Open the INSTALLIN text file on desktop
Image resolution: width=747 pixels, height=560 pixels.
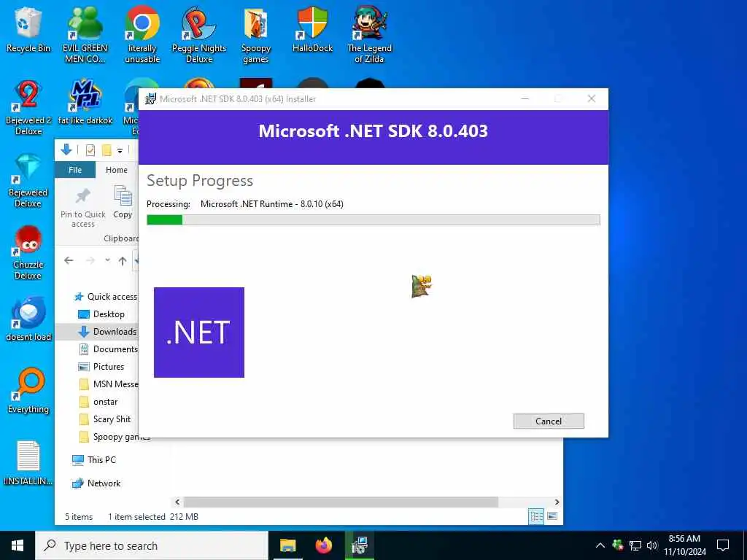(28, 463)
